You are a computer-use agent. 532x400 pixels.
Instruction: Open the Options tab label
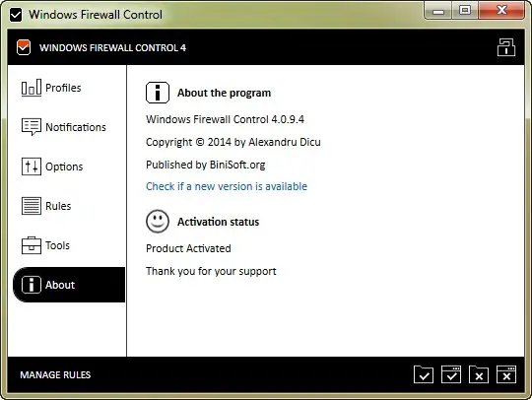click(64, 167)
